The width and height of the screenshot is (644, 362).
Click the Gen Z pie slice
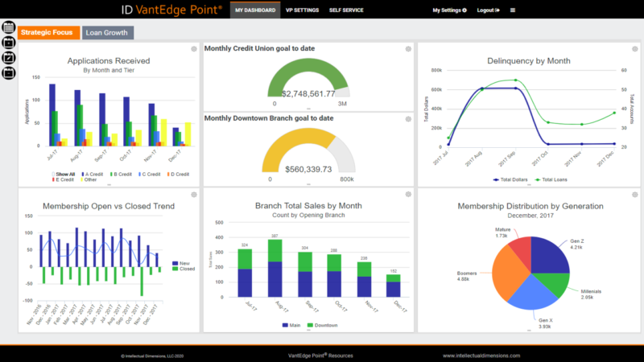(548, 257)
